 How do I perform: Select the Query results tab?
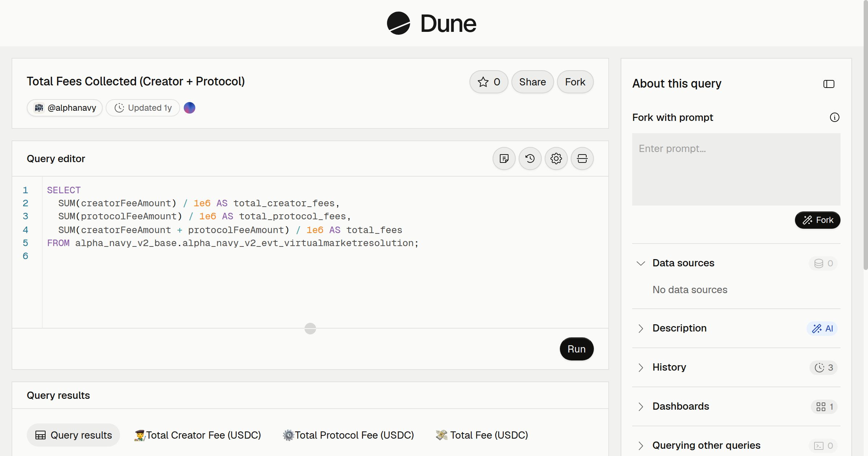pyautogui.click(x=73, y=435)
